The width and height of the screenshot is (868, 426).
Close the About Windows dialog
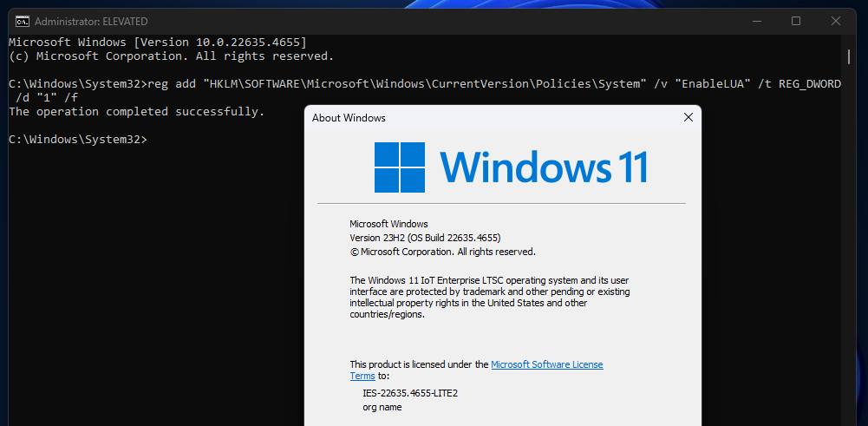coord(689,117)
